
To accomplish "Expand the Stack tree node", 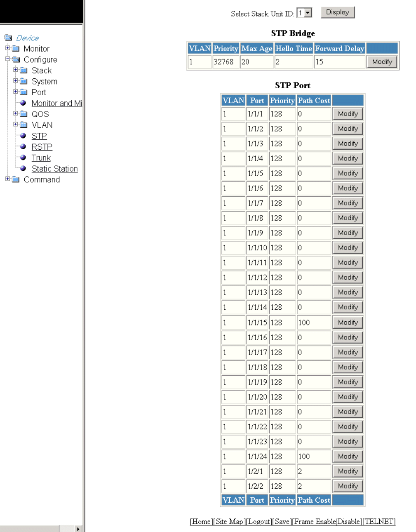I will tap(16, 70).
